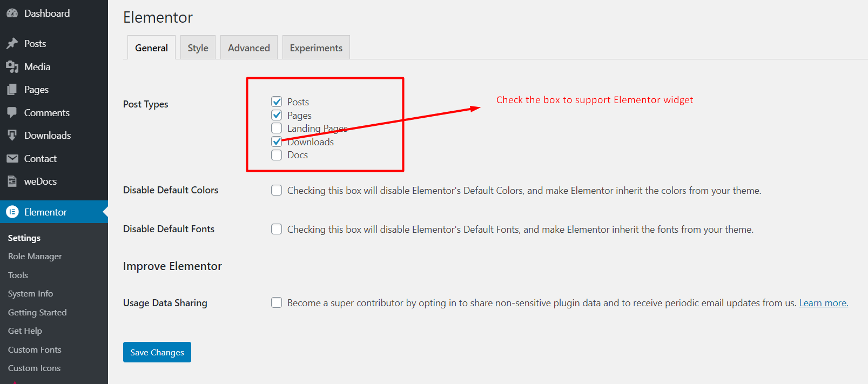This screenshot has width=868, height=384.
Task: Open the Contact envelope icon
Action: coord(11,158)
